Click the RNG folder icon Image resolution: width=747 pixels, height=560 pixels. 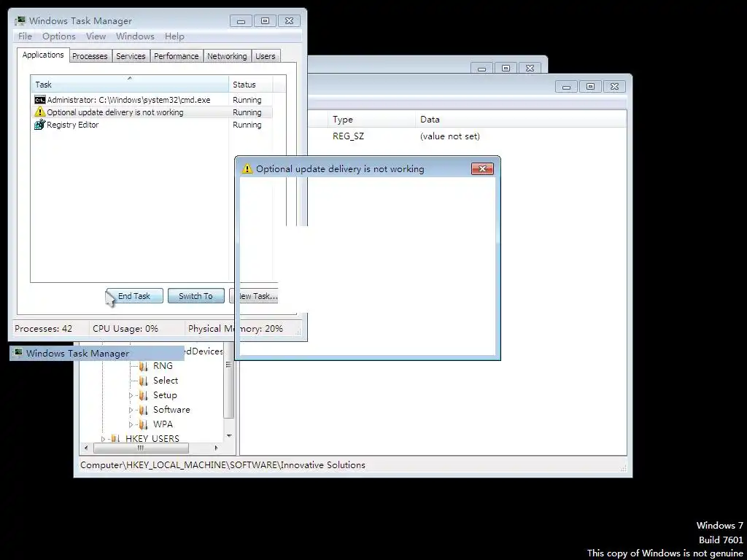click(144, 366)
